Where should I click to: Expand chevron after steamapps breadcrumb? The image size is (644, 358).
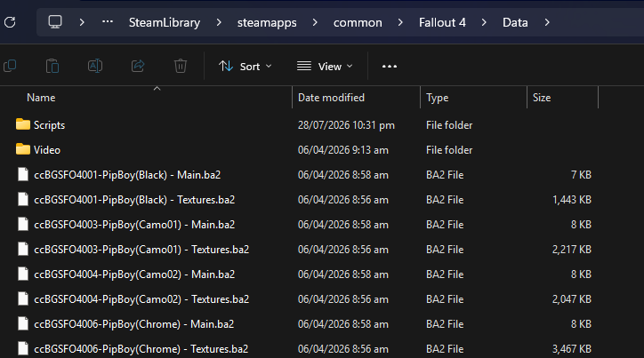pos(315,22)
